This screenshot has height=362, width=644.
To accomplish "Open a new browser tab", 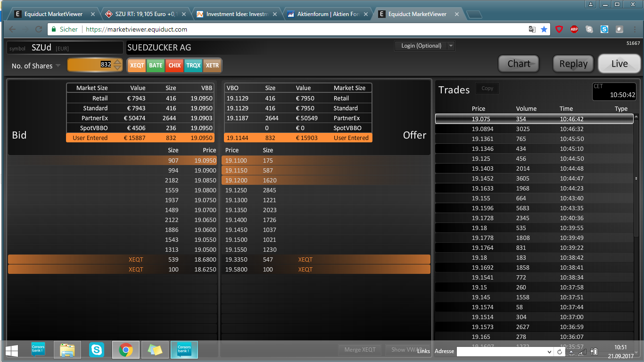I will click(x=474, y=15).
